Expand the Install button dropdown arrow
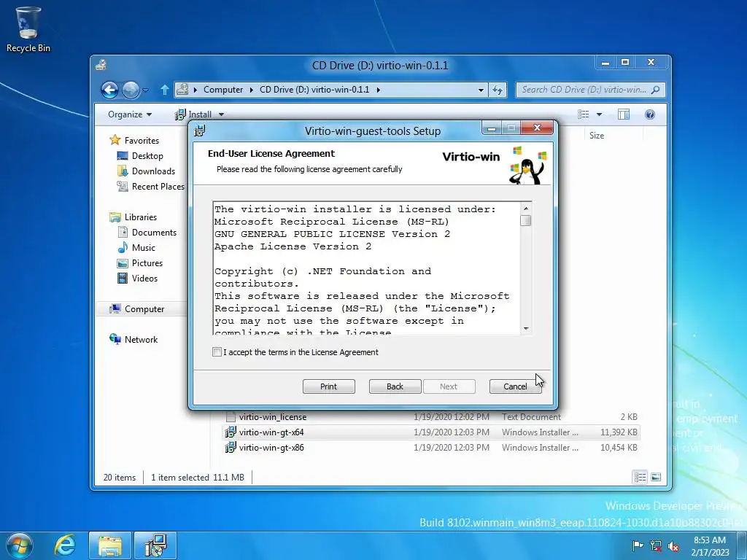Screen dimensions: 747x560 (x=221, y=114)
